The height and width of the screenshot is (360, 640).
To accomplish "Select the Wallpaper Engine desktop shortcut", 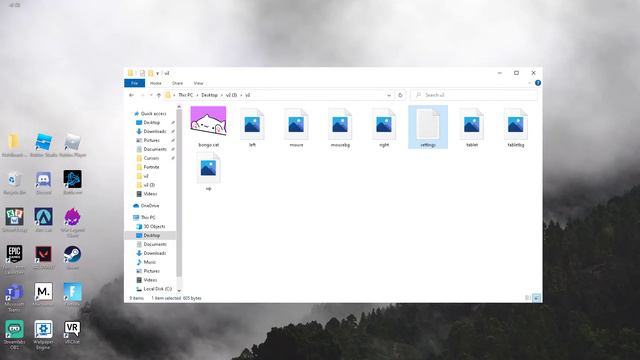I will [x=43, y=335].
